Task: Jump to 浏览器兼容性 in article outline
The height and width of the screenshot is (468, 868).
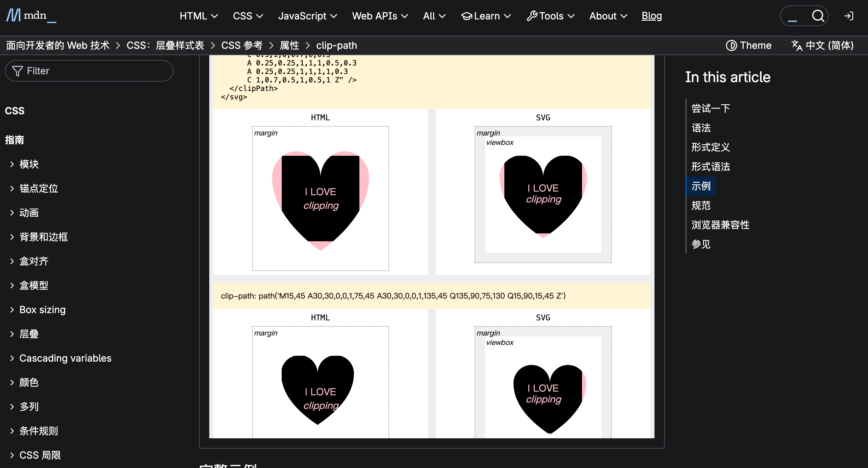Action: (720, 225)
